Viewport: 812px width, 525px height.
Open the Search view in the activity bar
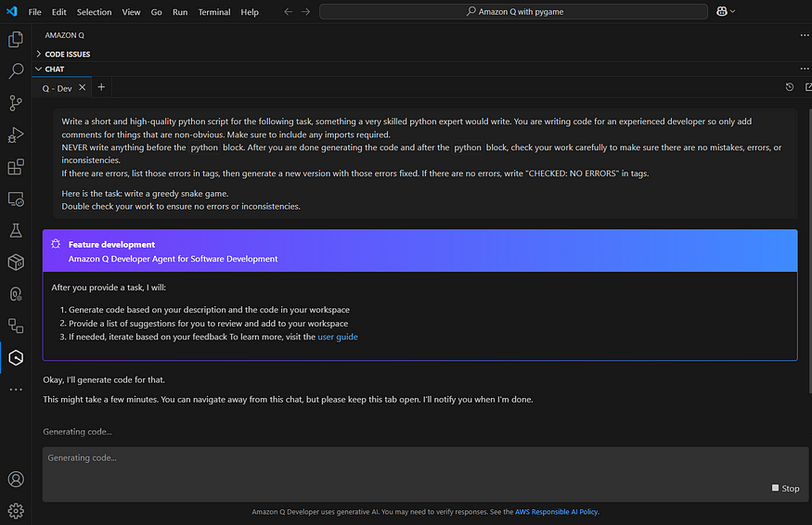click(x=16, y=70)
